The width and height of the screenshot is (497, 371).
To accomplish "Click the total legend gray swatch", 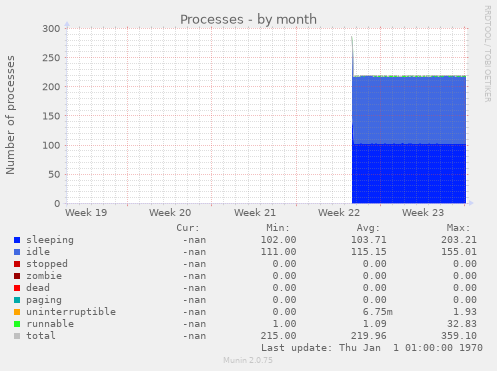I will click(x=17, y=336).
